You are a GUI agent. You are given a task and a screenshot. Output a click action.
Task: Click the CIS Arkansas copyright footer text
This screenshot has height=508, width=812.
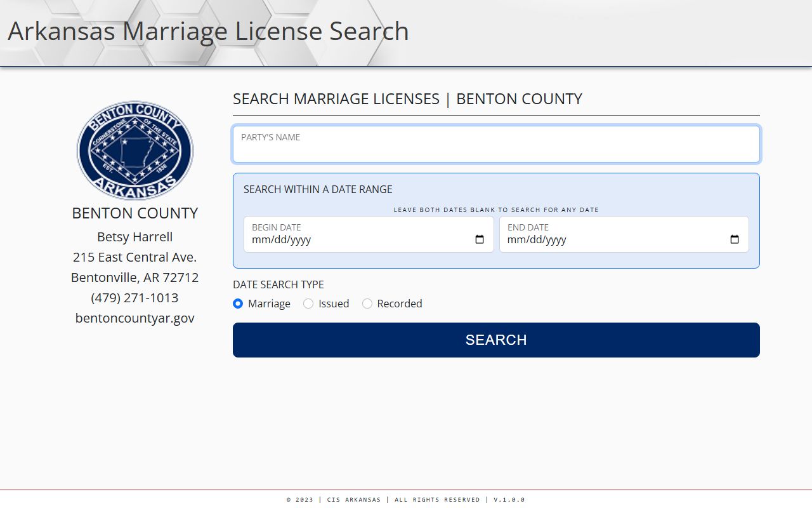pos(406,500)
